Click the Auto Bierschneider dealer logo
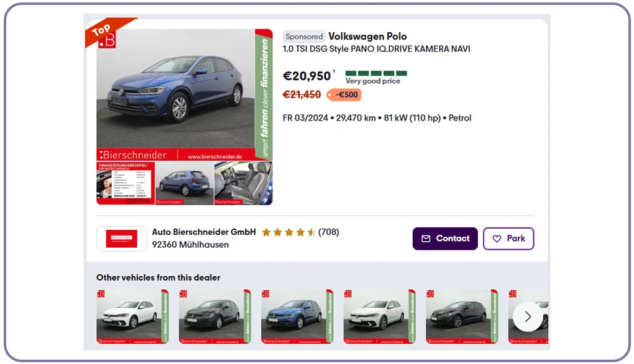 (x=121, y=238)
